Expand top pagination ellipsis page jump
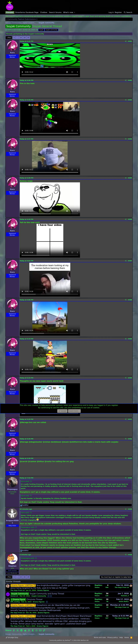 pos(17,38)
